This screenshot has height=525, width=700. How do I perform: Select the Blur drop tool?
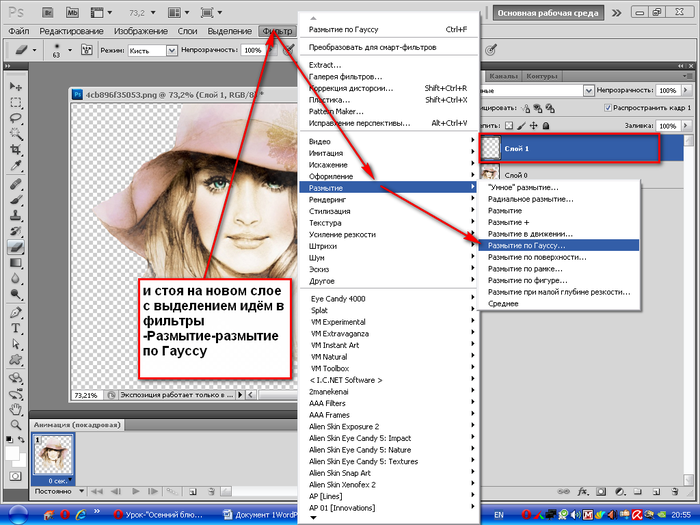[16, 278]
